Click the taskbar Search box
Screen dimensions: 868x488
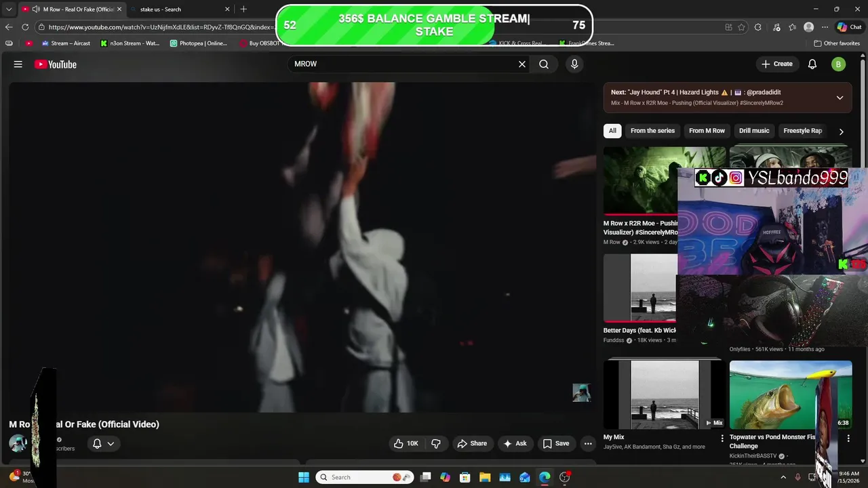coord(365,477)
